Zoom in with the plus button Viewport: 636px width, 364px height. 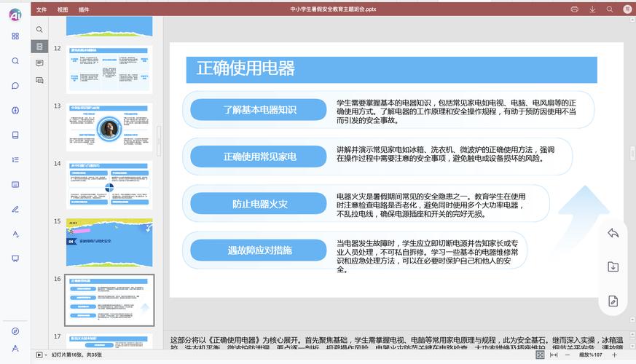click(x=614, y=355)
